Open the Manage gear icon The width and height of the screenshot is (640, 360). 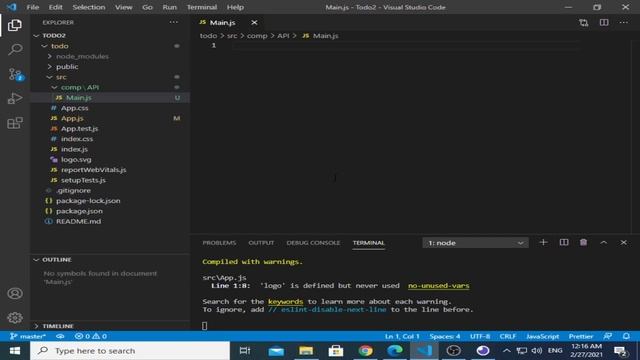(15, 318)
